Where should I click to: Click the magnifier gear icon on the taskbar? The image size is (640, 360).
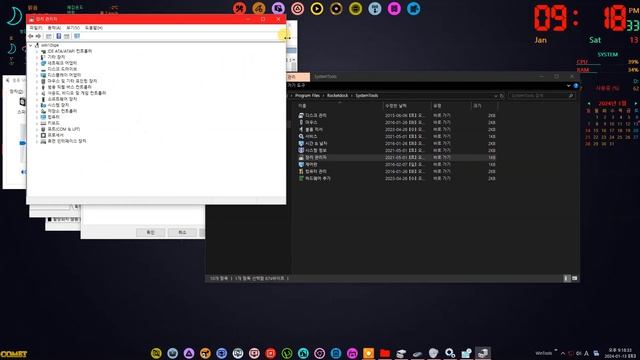(450, 353)
